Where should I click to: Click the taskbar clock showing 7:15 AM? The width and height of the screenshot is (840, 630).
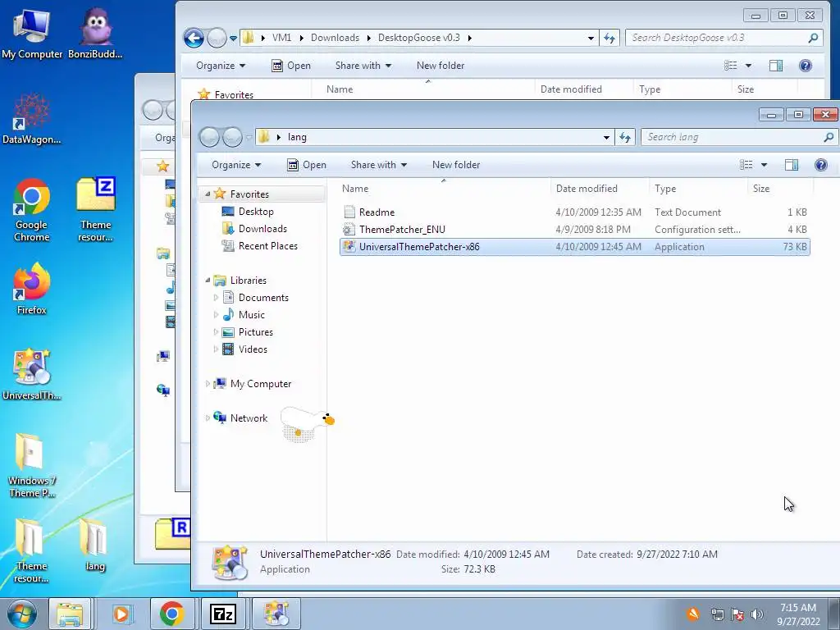[798, 614]
